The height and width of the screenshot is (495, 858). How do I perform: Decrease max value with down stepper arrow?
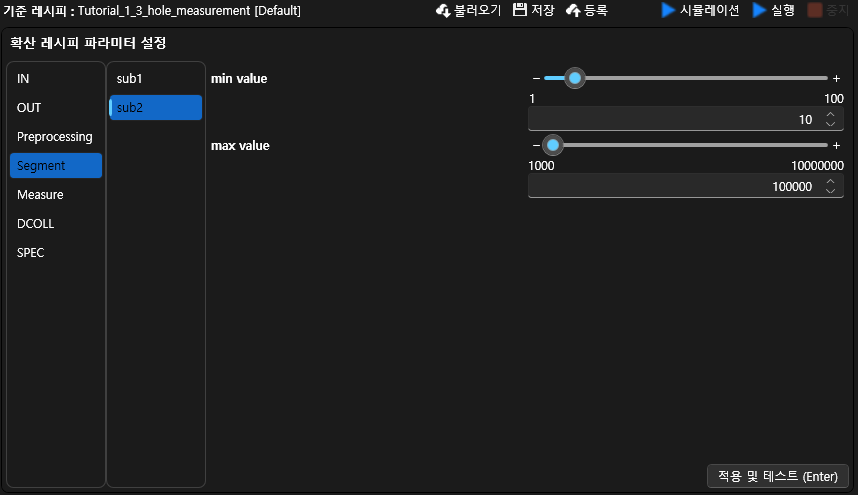click(831, 190)
